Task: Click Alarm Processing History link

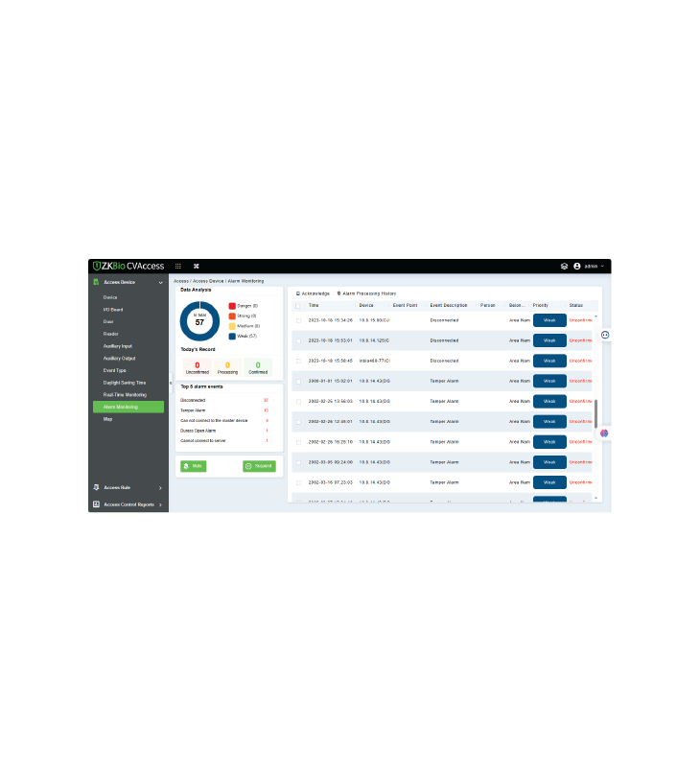Action: pos(368,292)
